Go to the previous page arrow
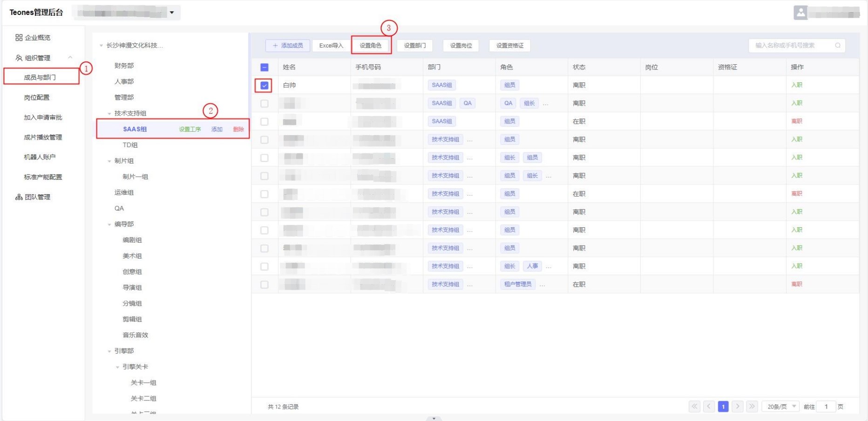 tap(709, 407)
